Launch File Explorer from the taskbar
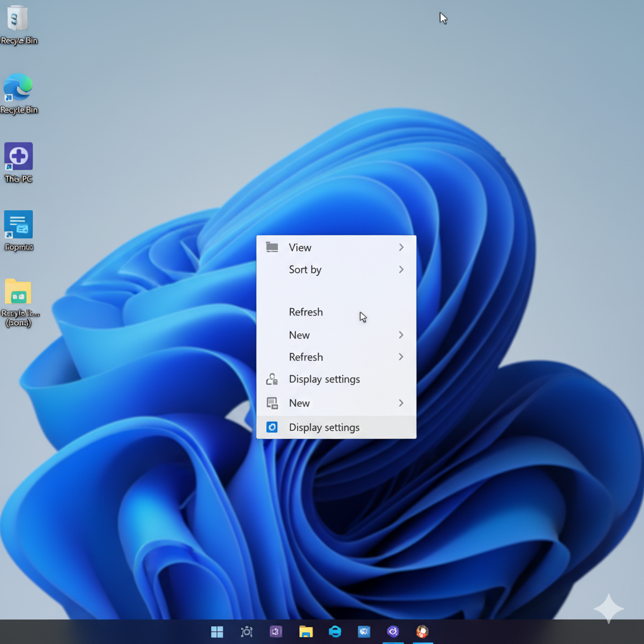This screenshot has height=644, width=644. [x=306, y=631]
